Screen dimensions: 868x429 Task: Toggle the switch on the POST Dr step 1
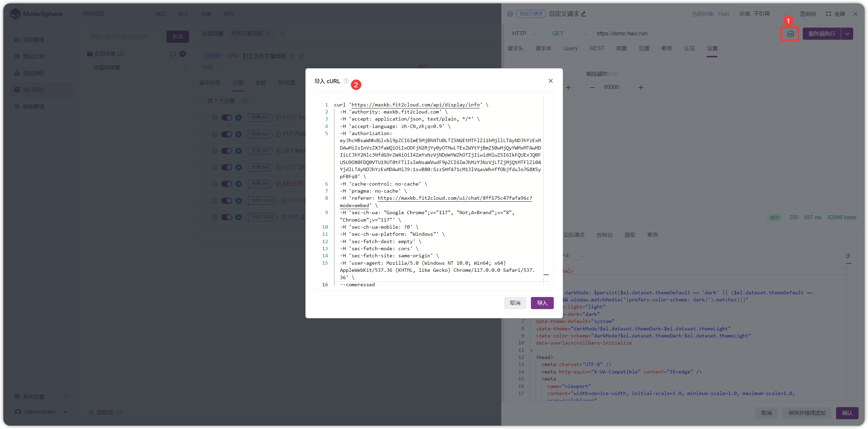(x=226, y=118)
